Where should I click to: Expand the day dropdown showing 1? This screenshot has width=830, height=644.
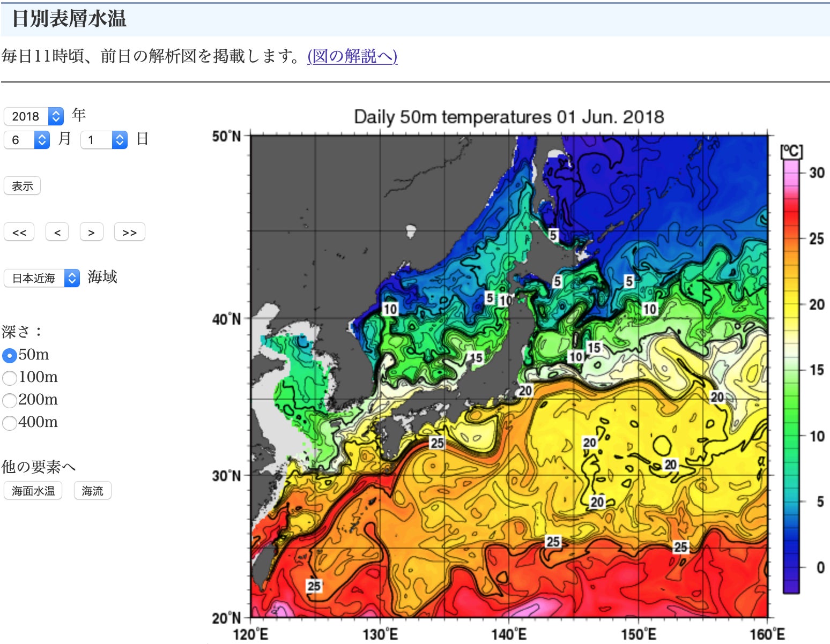click(103, 140)
